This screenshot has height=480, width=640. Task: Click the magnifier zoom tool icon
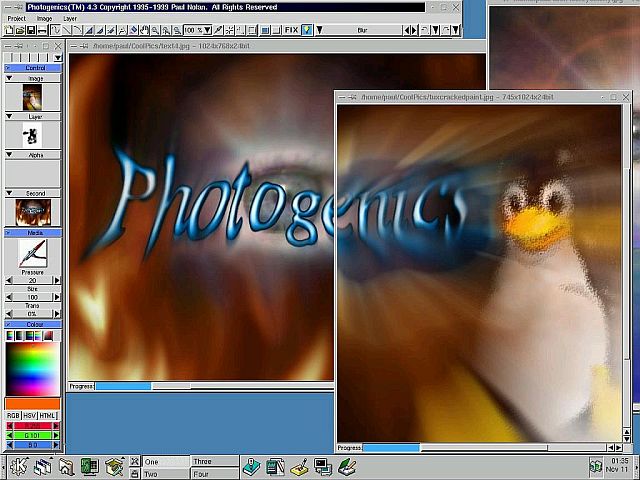tap(158, 31)
